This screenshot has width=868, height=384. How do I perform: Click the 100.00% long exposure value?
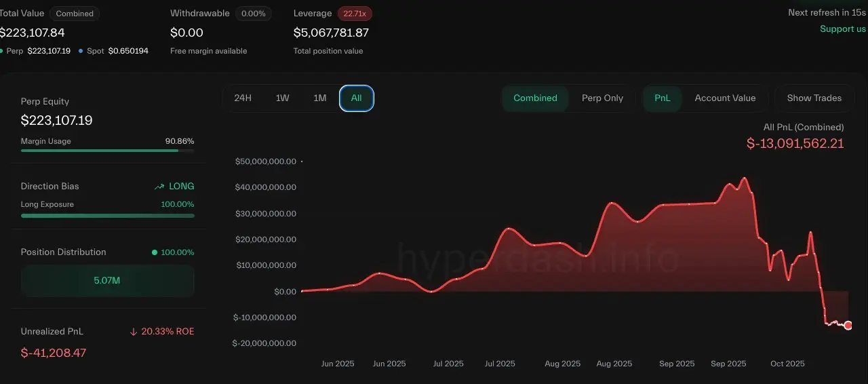[178, 204]
